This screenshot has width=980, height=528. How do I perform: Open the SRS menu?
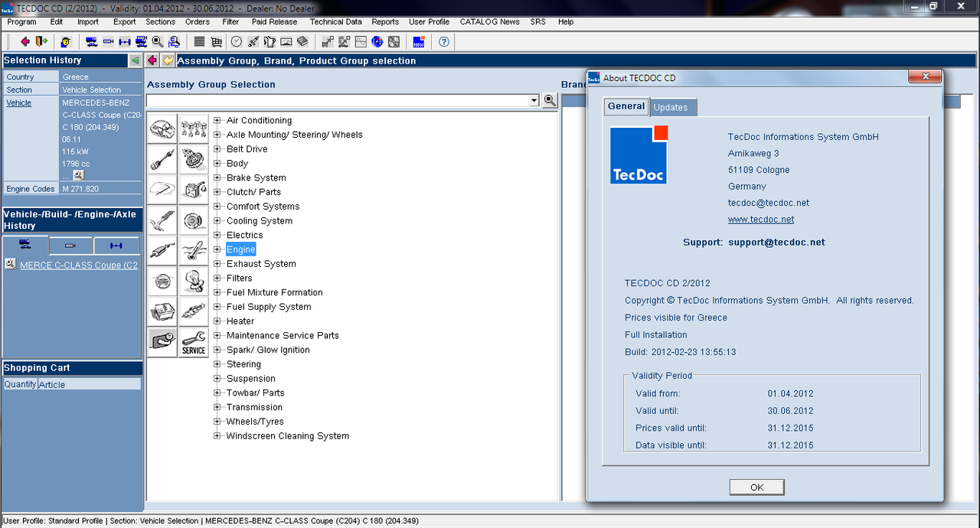tap(538, 21)
